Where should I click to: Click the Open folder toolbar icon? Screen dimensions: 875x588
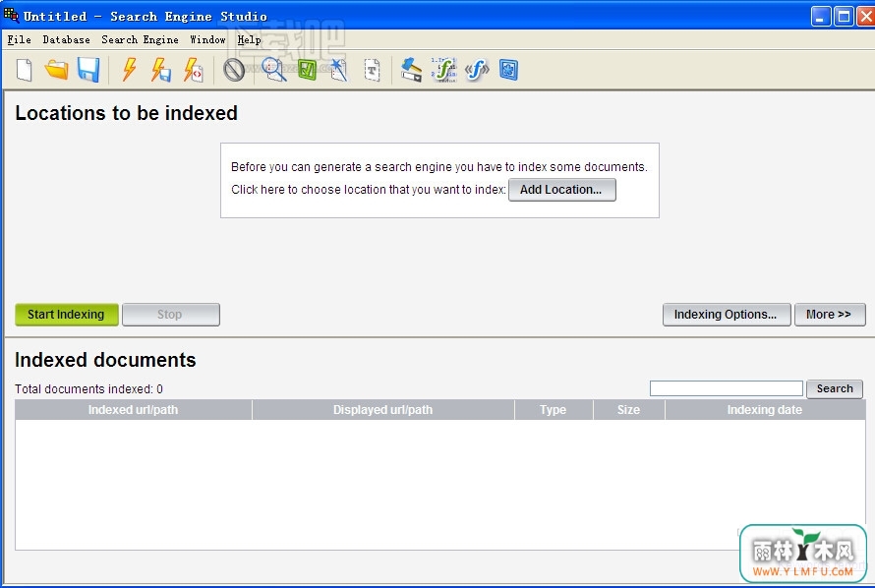pyautogui.click(x=56, y=70)
